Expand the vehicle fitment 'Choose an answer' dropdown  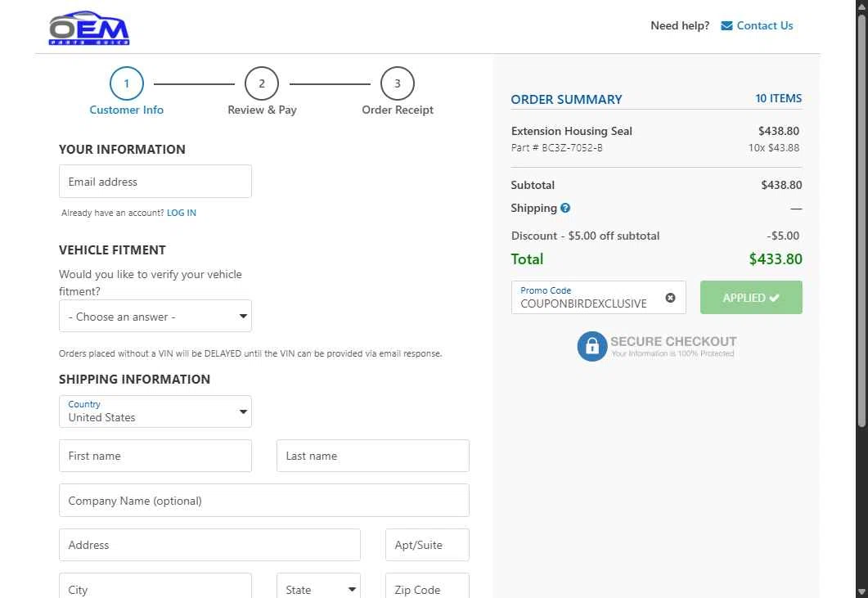(x=155, y=316)
